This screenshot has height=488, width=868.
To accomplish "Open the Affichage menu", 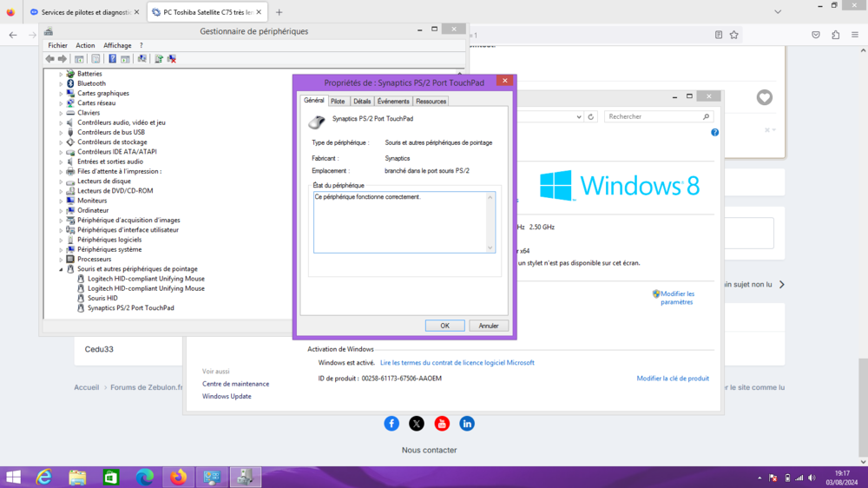I will point(117,45).
